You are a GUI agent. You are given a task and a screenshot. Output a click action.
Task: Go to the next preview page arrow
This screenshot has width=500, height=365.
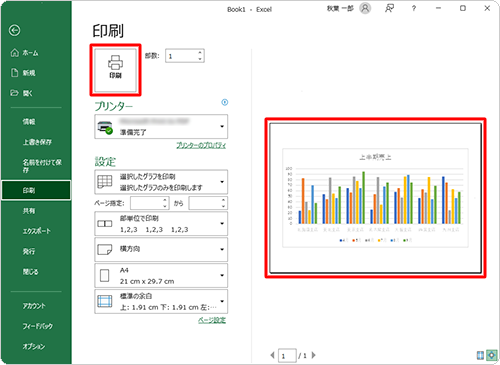(313, 355)
